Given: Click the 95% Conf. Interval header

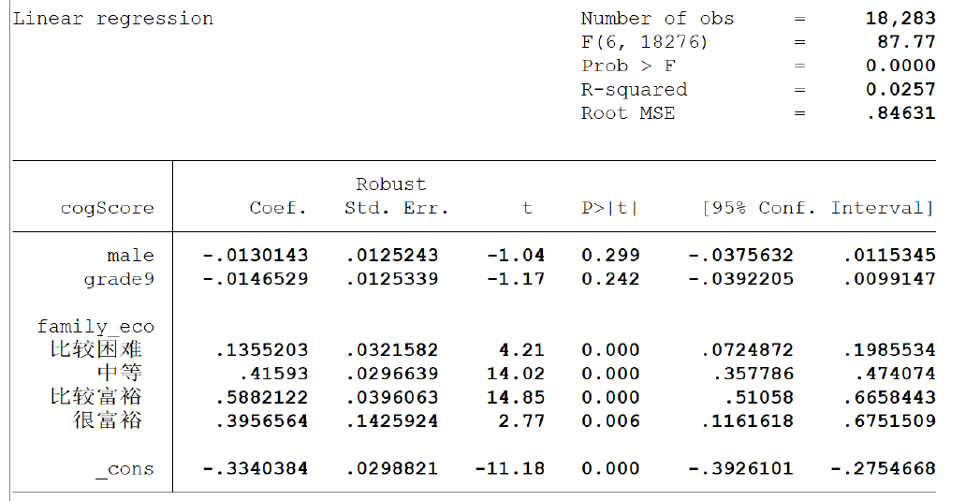Looking at the screenshot, I should (818, 209).
